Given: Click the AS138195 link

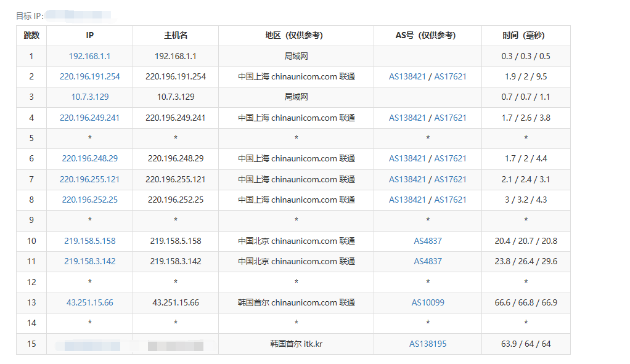Looking at the screenshot, I should tap(428, 344).
